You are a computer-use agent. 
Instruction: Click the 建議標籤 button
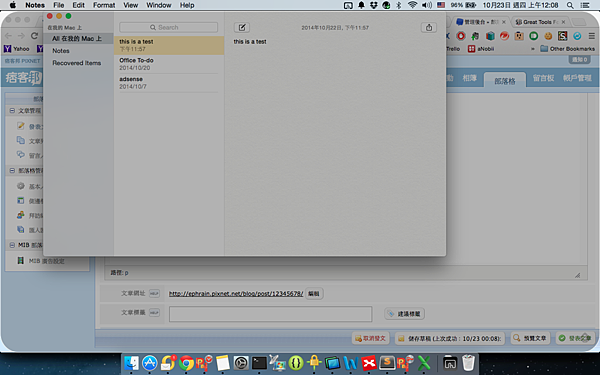[x=404, y=314]
